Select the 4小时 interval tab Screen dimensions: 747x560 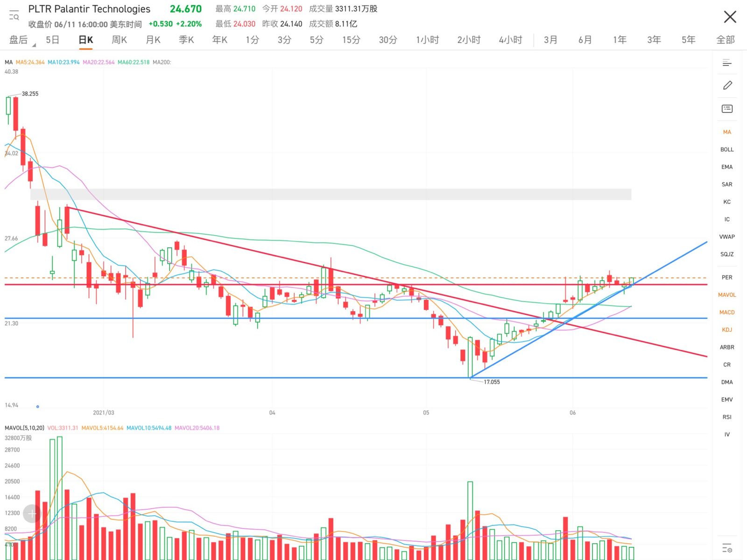(510, 40)
